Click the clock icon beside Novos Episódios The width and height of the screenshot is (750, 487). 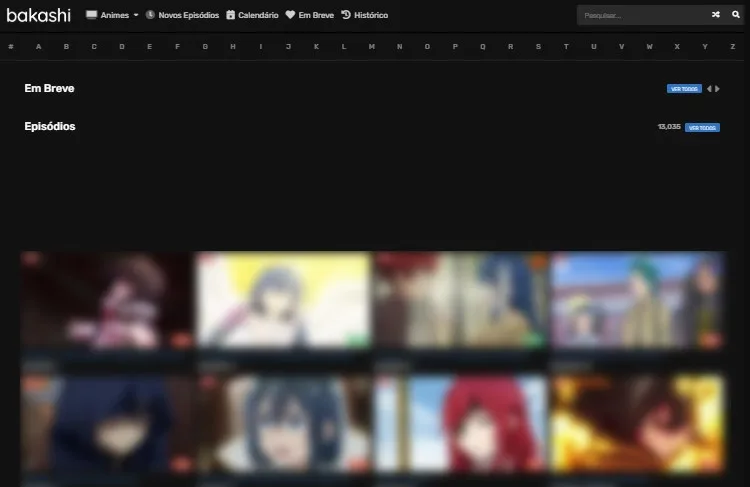click(150, 15)
